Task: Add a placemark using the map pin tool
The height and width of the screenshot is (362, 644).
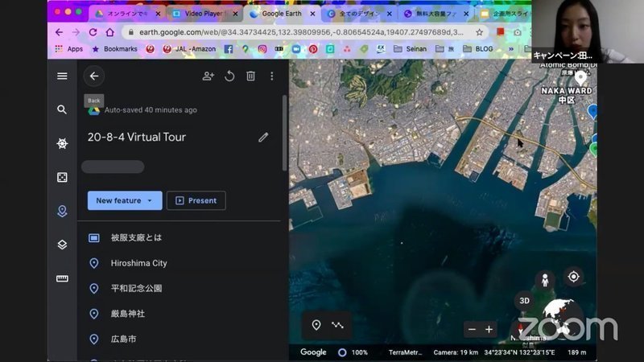Action: point(316,325)
